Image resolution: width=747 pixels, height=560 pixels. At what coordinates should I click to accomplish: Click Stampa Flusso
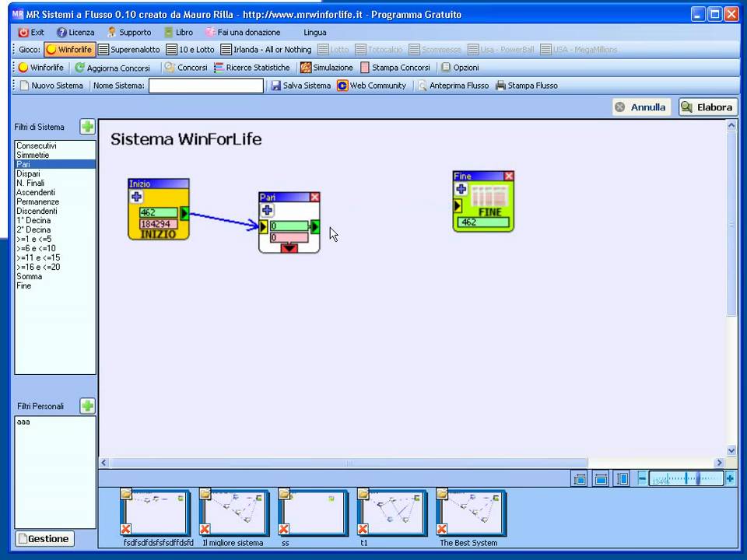(527, 86)
